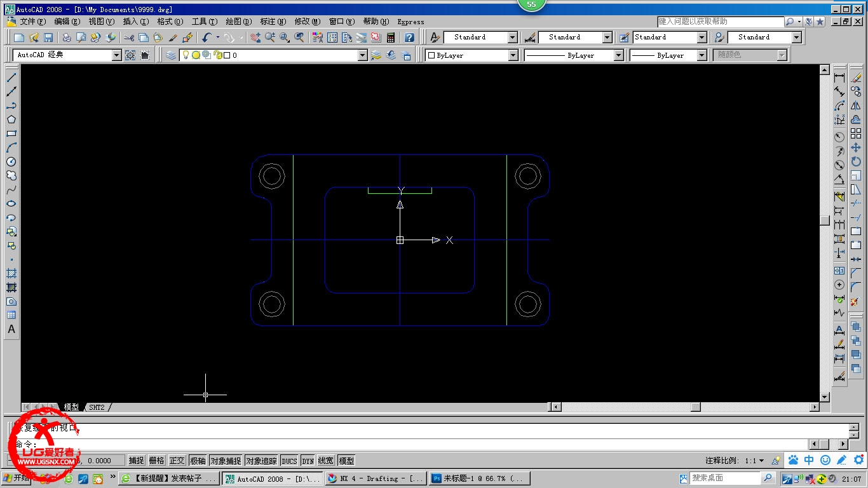Click the 模型 button in status bar
The height and width of the screenshot is (488, 868).
(346, 461)
